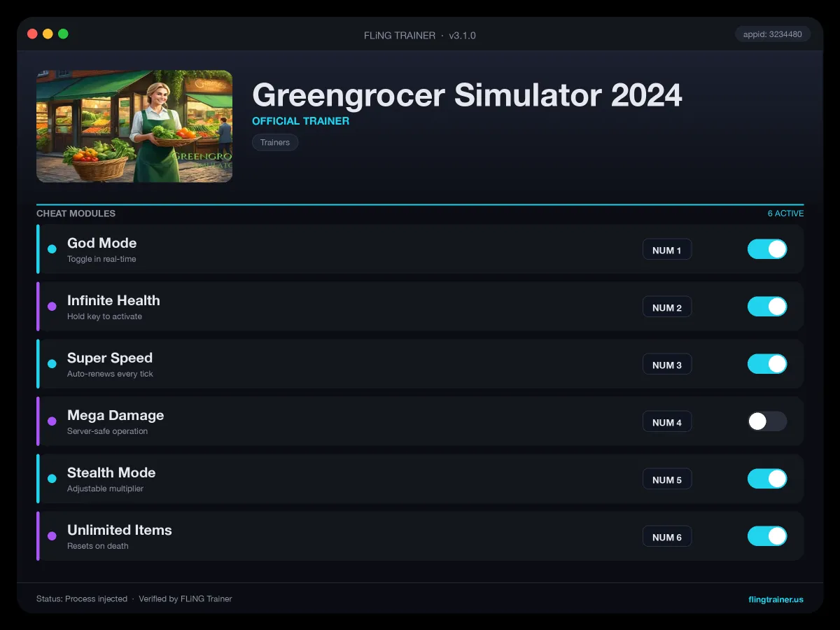Disable the Infinite Health toggle
This screenshot has width=840, height=630.
[x=767, y=307]
